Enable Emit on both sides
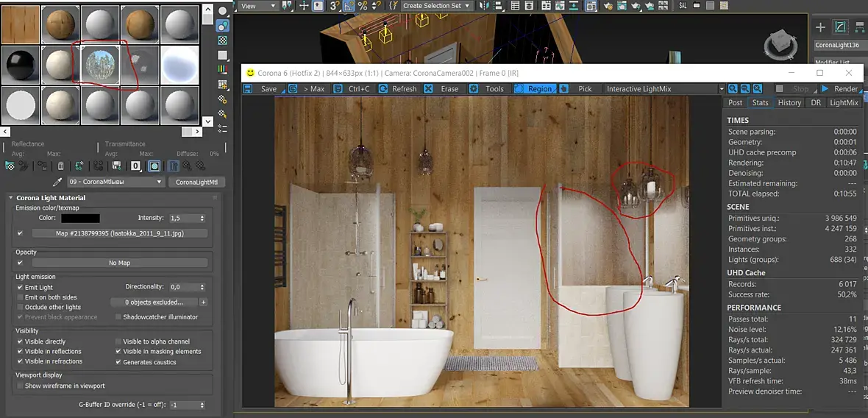Viewport: 868px width, 418px height. pyautogui.click(x=21, y=297)
